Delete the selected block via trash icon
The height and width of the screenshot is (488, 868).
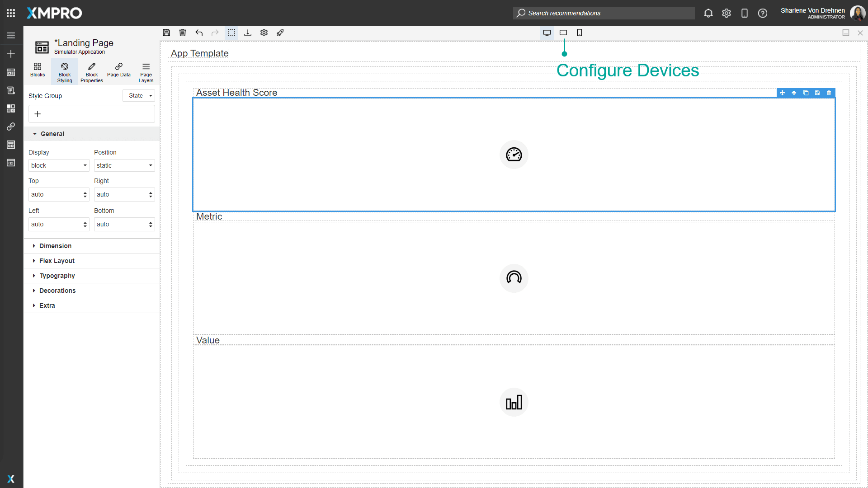(829, 93)
